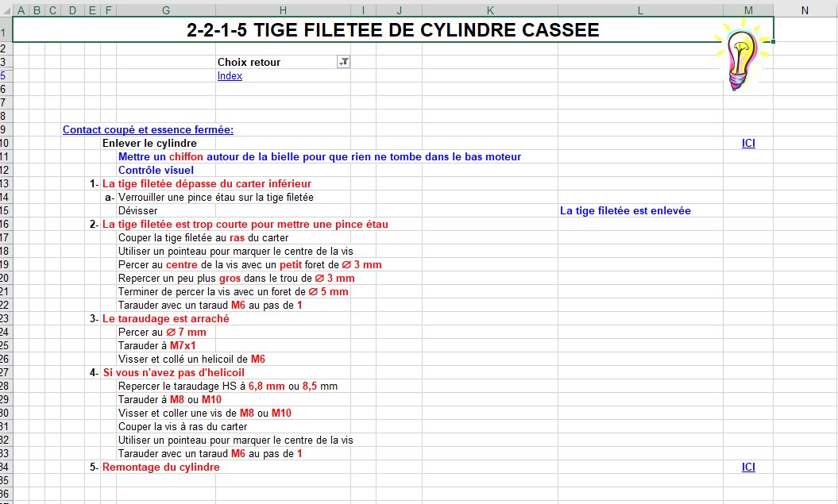Click Contact coupé et essence fermée link
This screenshot has width=838, height=504.
pos(148,129)
